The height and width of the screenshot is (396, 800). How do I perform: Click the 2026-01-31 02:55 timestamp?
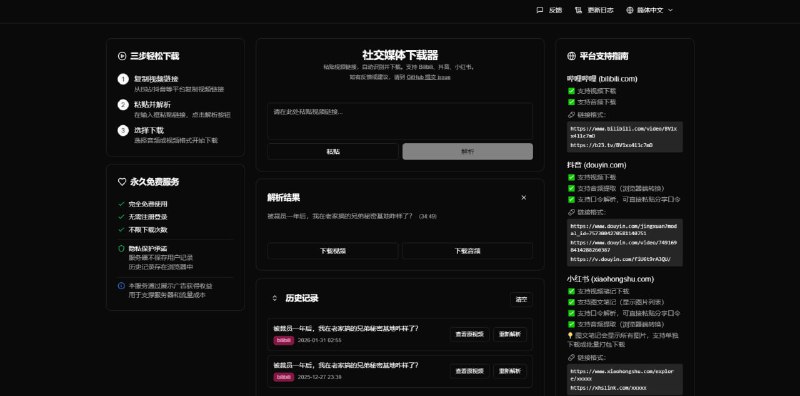pyautogui.click(x=319, y=340)
